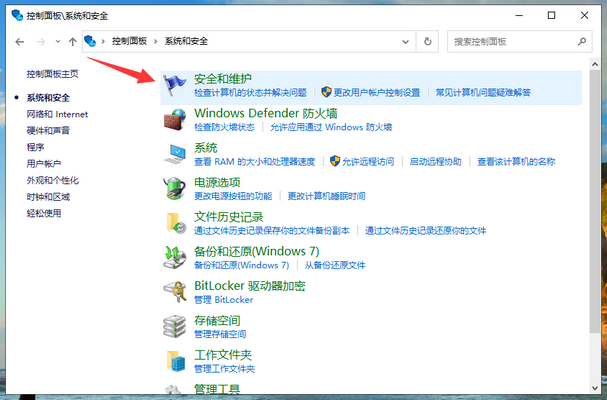Click the 存储空间 drives icon
607x400 pixels.
[175, 326]
